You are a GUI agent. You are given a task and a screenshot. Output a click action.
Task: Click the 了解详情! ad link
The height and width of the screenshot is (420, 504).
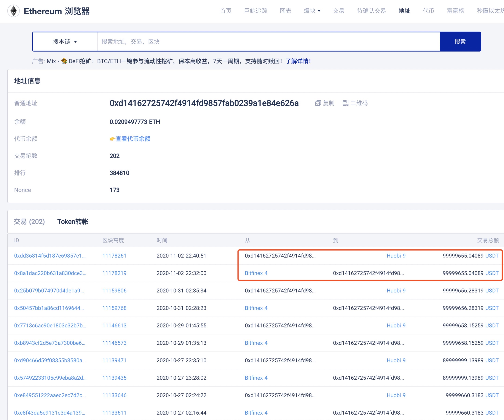pos(298,61)
